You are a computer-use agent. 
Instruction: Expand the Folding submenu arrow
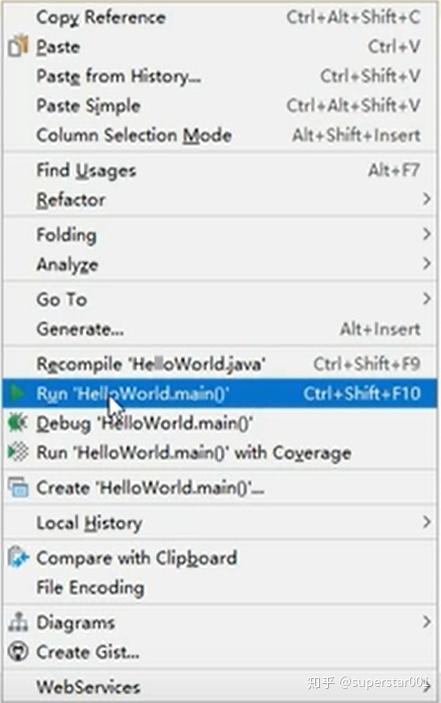pos(427,234)
